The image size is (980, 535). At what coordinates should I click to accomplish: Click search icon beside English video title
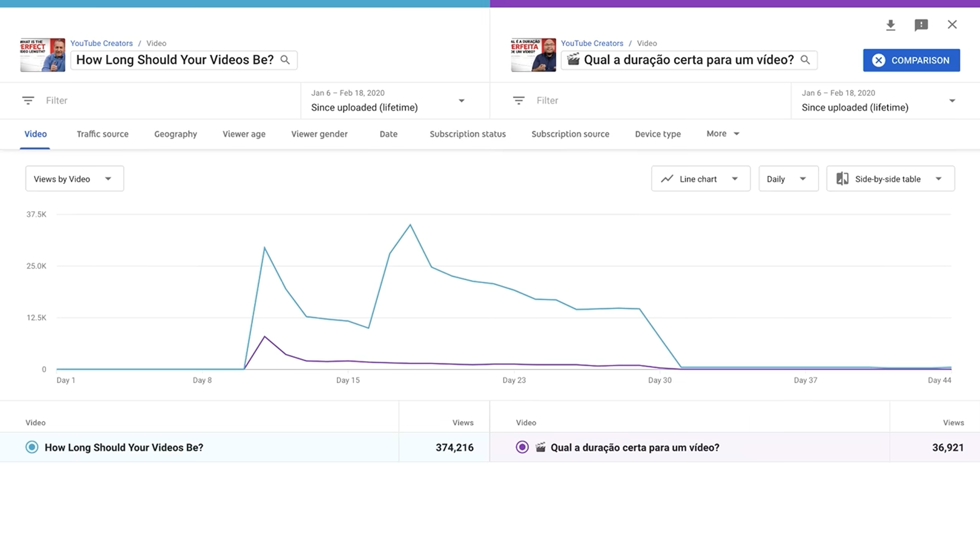coord(285,60)
